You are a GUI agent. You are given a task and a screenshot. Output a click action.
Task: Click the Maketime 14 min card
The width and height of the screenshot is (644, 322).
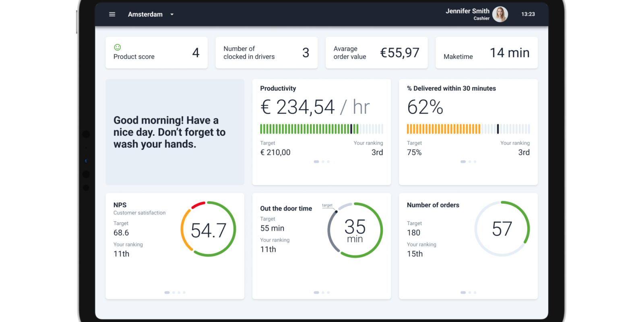click(486, 53)
